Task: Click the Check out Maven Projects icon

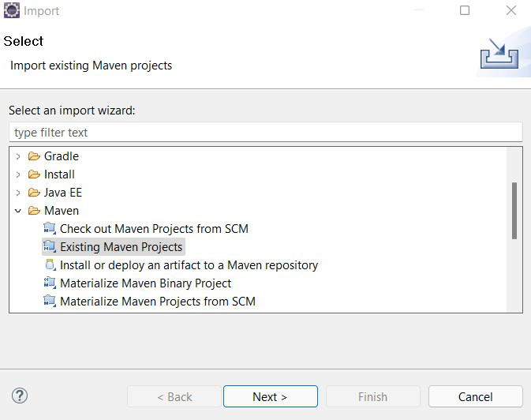Action: [50, 229]
